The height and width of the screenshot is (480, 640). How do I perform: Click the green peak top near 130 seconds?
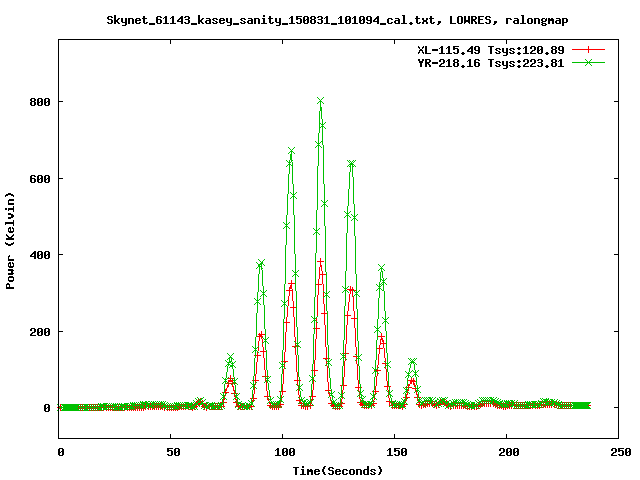click(x=351, y=163)
